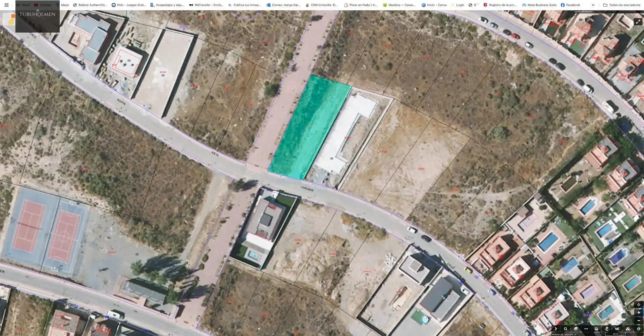Open the idealista — Casas bookmark
Viewport: 644px width, 336px height.
click(x=399, y=5)
